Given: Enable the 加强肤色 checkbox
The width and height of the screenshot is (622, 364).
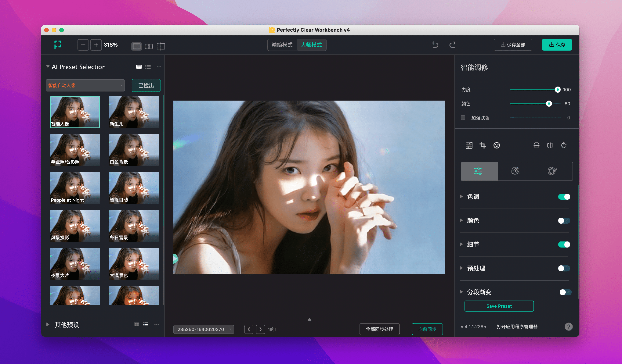Looking at the screenshot, I should click(x=463, y=118).
